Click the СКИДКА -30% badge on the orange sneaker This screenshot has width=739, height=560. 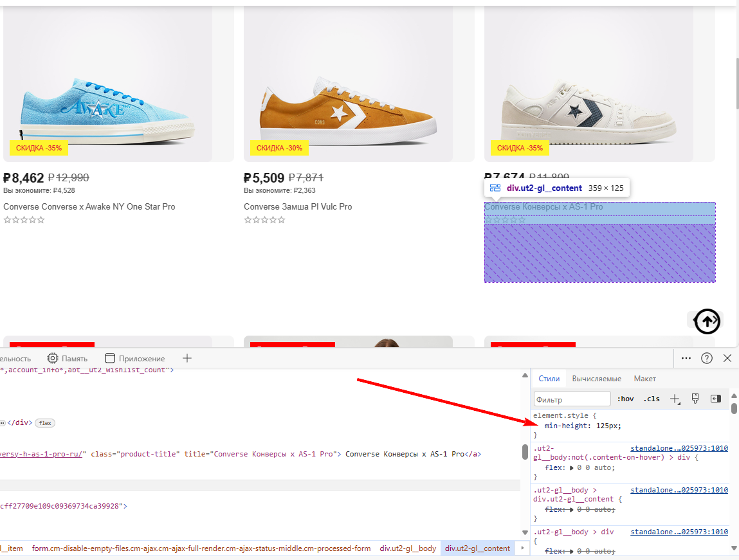279,148
